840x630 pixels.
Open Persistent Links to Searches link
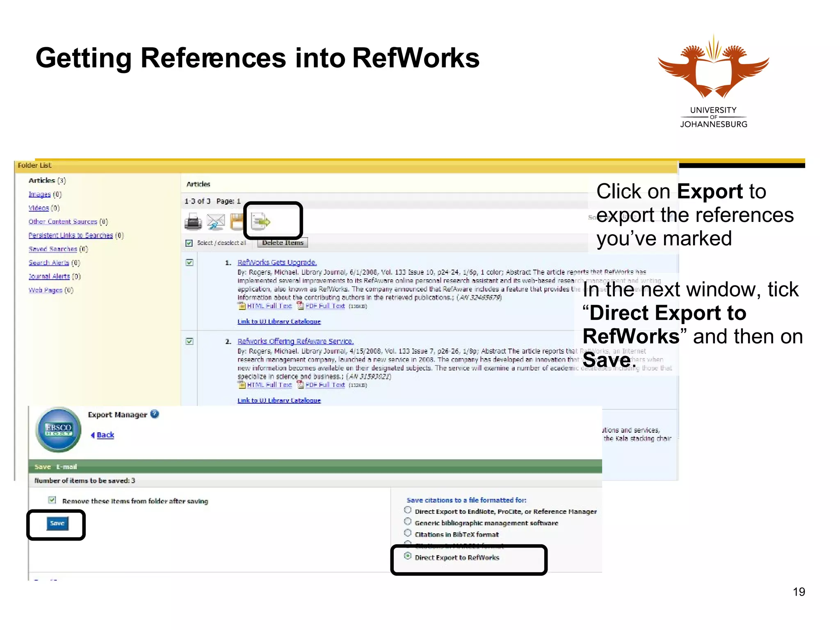(71, 235)
